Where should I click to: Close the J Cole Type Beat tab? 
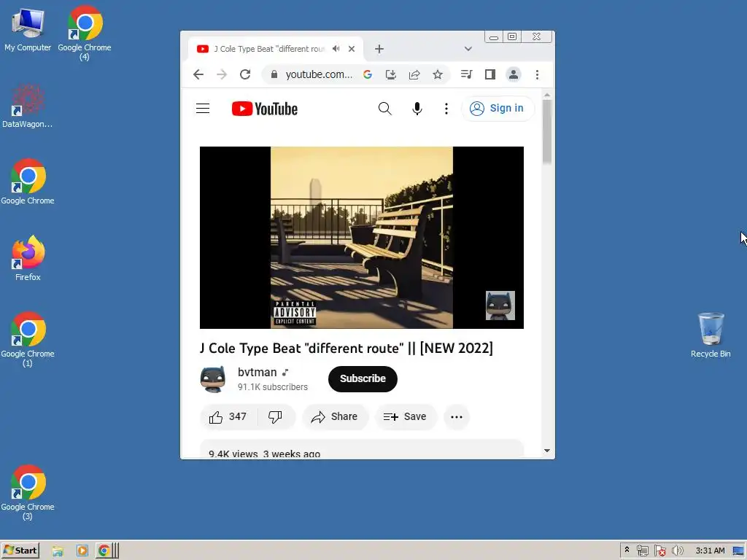point(352,49)
